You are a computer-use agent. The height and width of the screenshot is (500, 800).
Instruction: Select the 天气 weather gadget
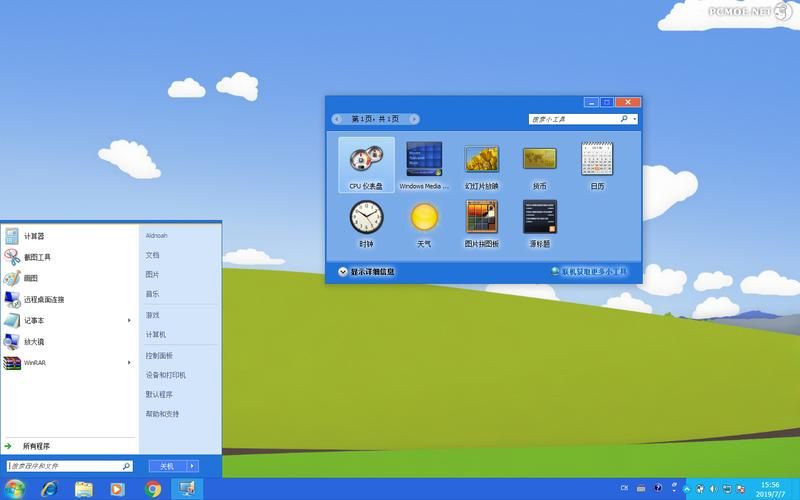click(x=424, y=223)
